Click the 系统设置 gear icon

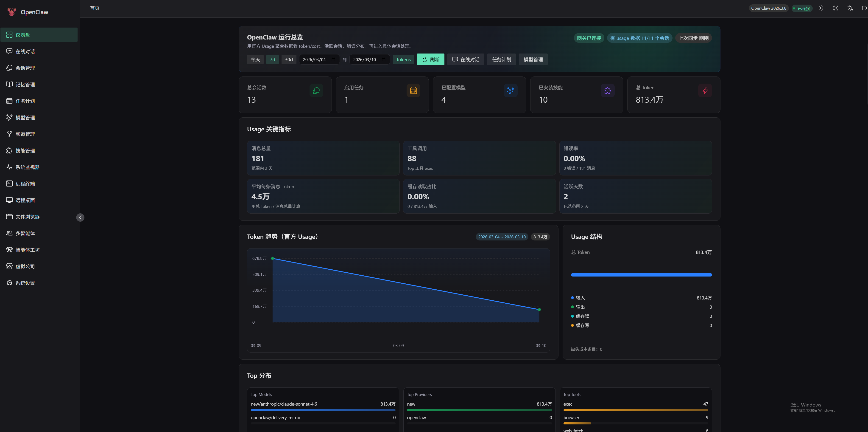click(x=9, y=283)
